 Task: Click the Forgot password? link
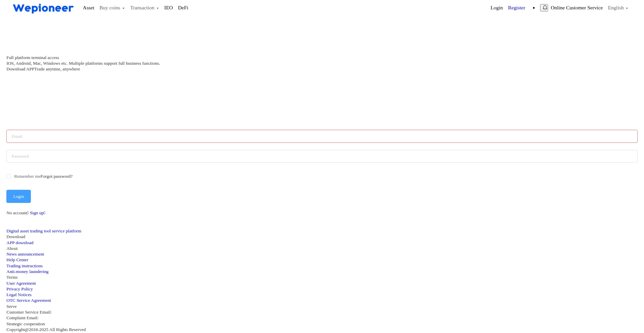click(x=56, y=176)
